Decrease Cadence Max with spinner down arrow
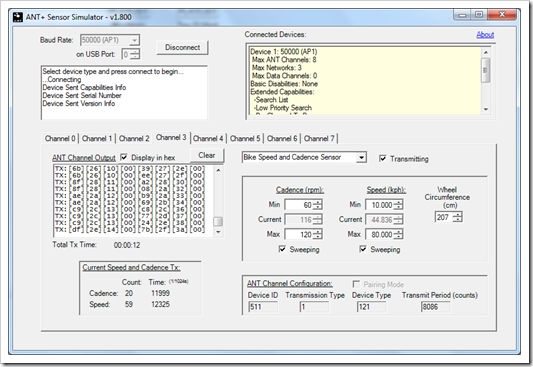This screenshot has width=533, height=367. tap(318, 237)
